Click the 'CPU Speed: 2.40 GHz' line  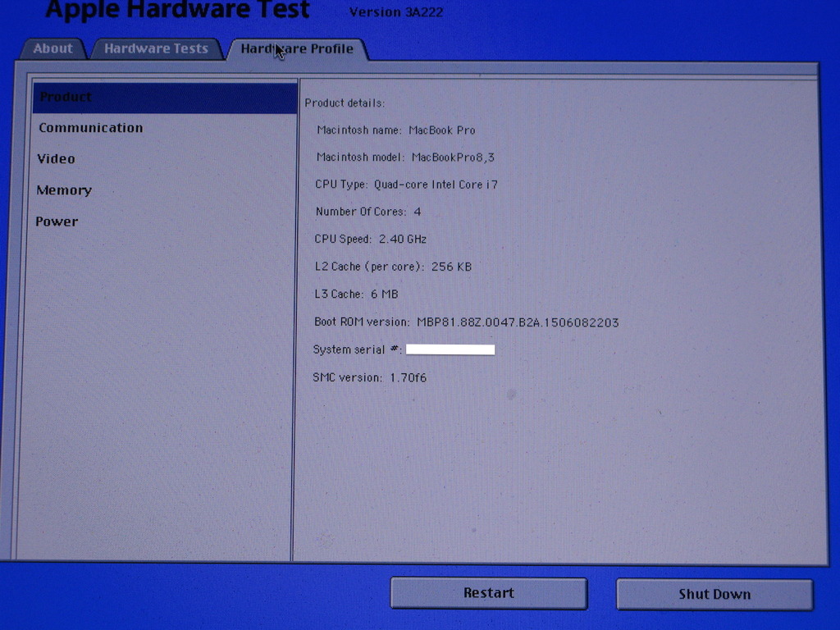(370, 239)
